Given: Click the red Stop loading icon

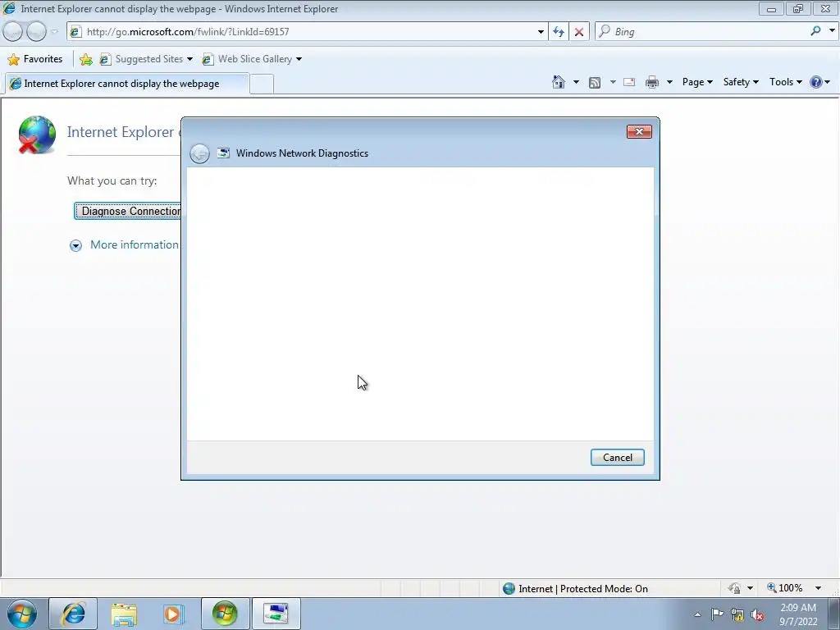Looking at the screenshot, I should [x=579, y=32].
